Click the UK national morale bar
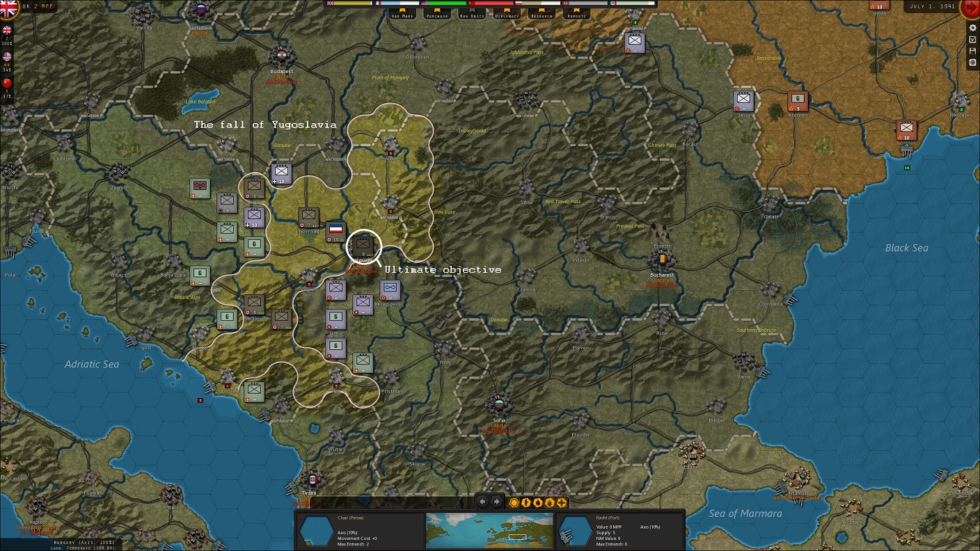This screenshot has width=980, height=551. pyautogui.click(x=349, y=3)
